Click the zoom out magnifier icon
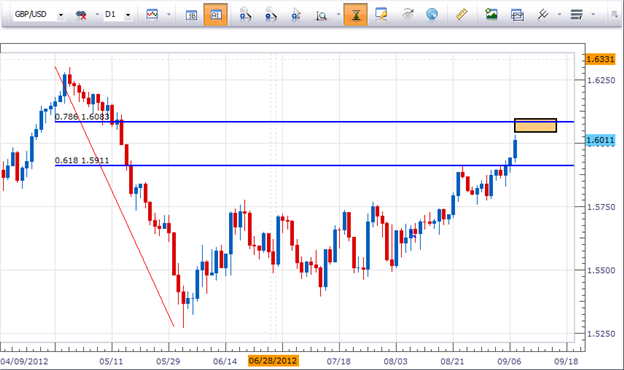Image resolution: width=624 pixels, height=370 pixels. tap(271, 15)
